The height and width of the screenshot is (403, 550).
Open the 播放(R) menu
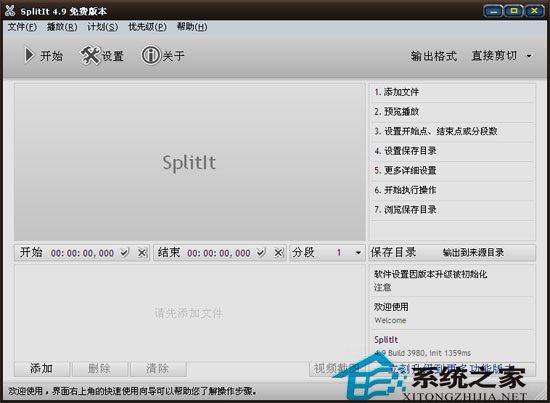coord(62,27)
